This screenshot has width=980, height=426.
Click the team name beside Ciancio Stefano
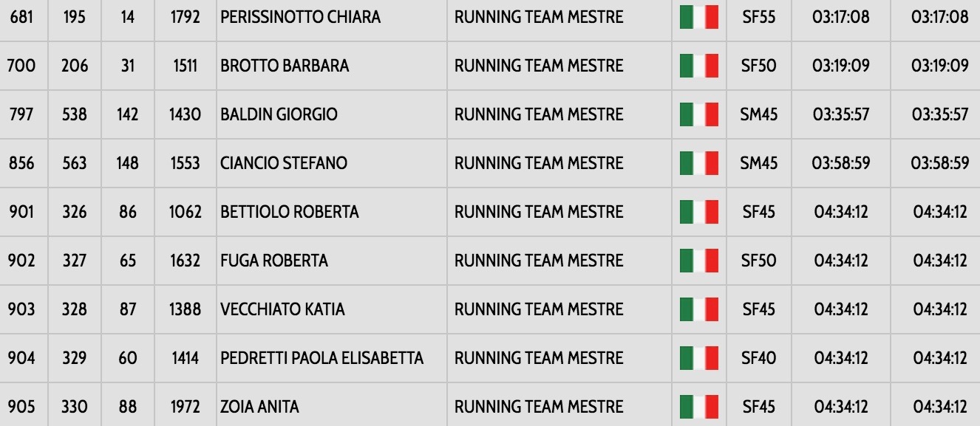click(x=539, y=163)
